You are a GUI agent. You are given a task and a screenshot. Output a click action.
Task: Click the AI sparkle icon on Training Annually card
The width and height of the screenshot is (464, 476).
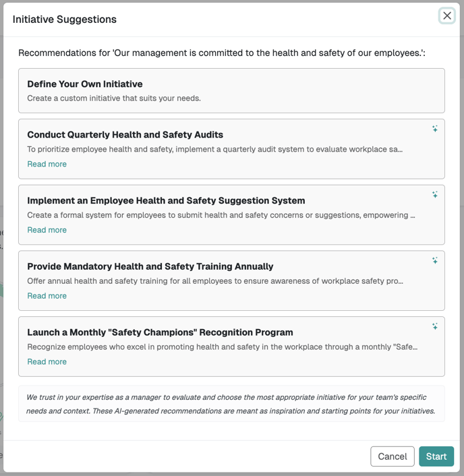pyautogui.click(x=435, y=260)
